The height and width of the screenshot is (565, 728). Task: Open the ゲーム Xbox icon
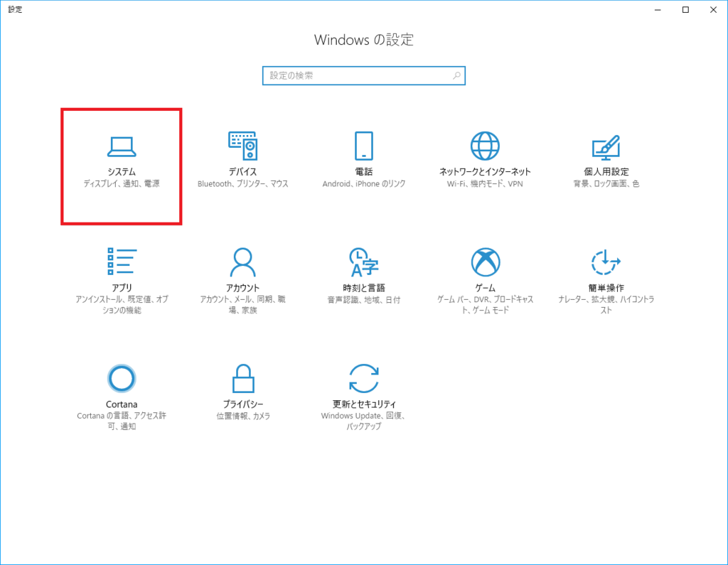485,262
